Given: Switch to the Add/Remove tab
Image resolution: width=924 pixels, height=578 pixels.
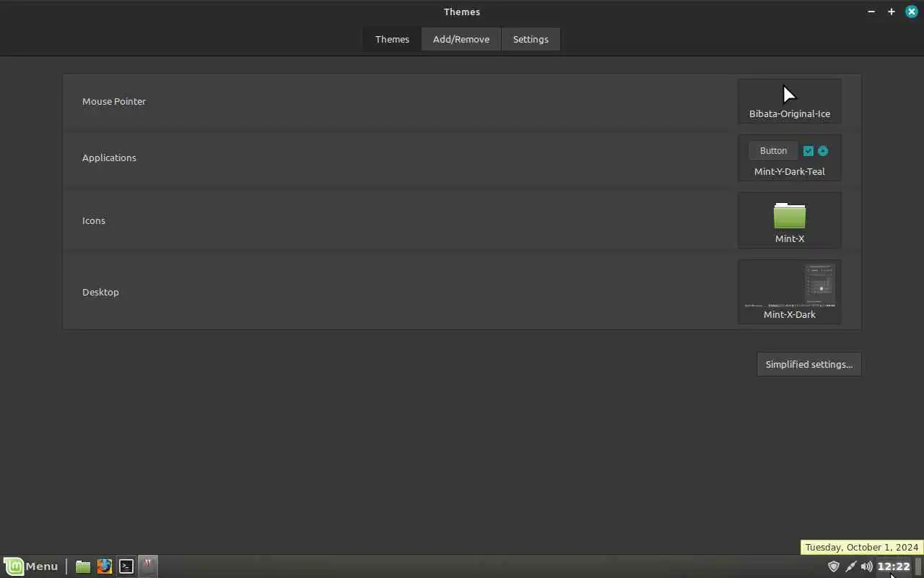Looking at the screenshot, I should click(461, 39).
